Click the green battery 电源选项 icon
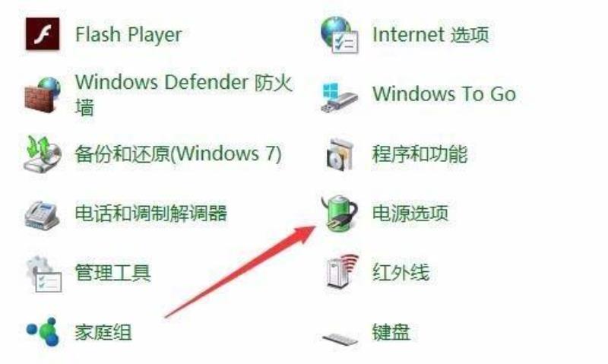 point(339,214)
